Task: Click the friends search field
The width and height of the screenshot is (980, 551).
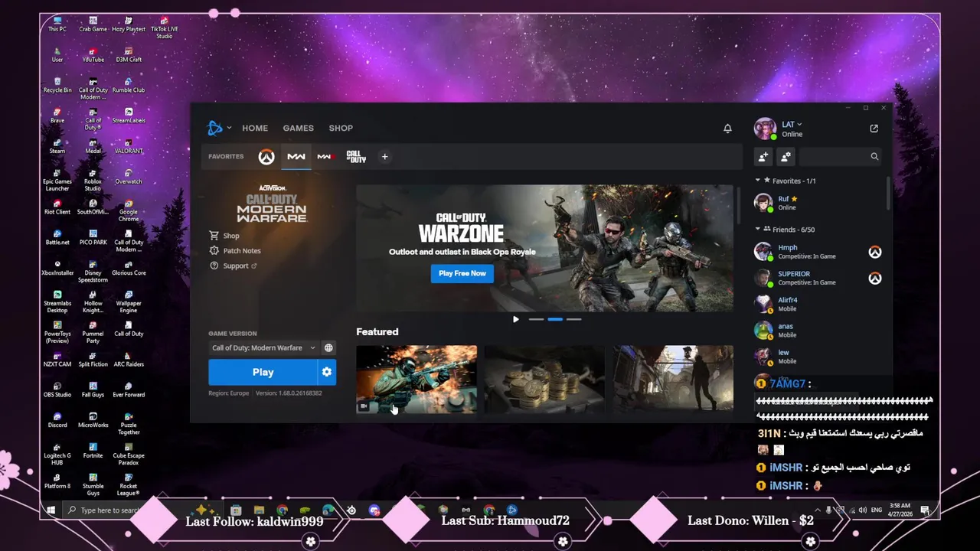Action: pyautogui.click(x=841, y=156)
